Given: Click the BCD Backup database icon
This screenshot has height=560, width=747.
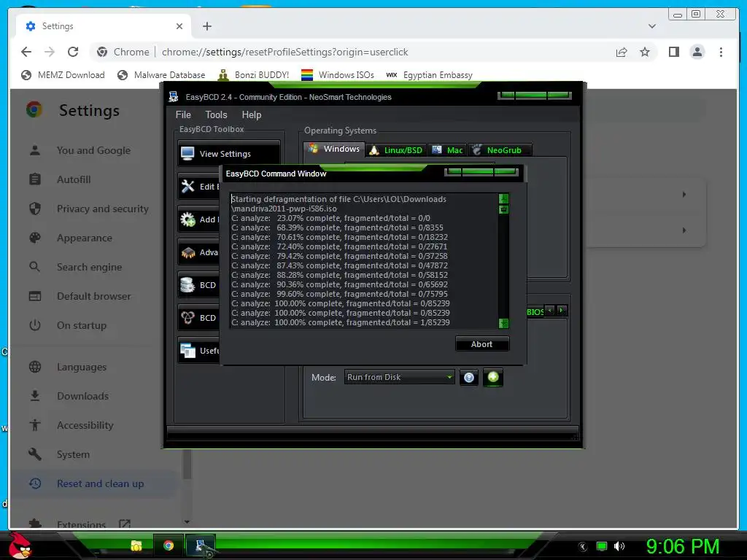Looking at the screenshot, I should [187, 285].
